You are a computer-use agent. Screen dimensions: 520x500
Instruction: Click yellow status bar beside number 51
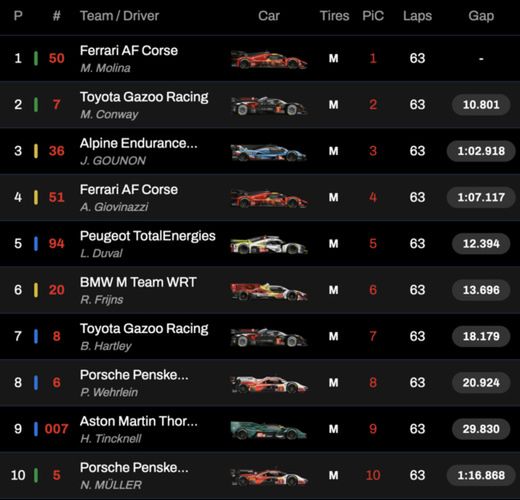pyautogui.click(x=36, y=197)
